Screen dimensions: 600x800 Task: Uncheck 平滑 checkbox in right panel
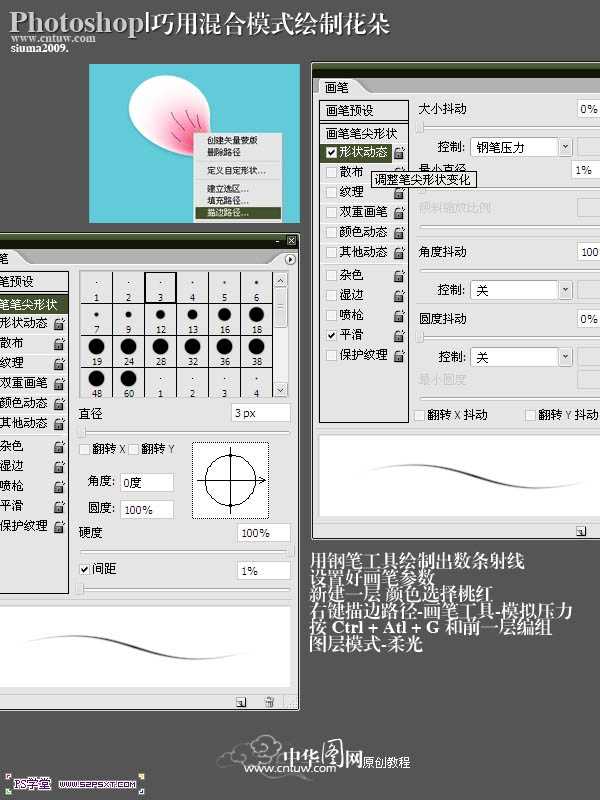(331, 335)
